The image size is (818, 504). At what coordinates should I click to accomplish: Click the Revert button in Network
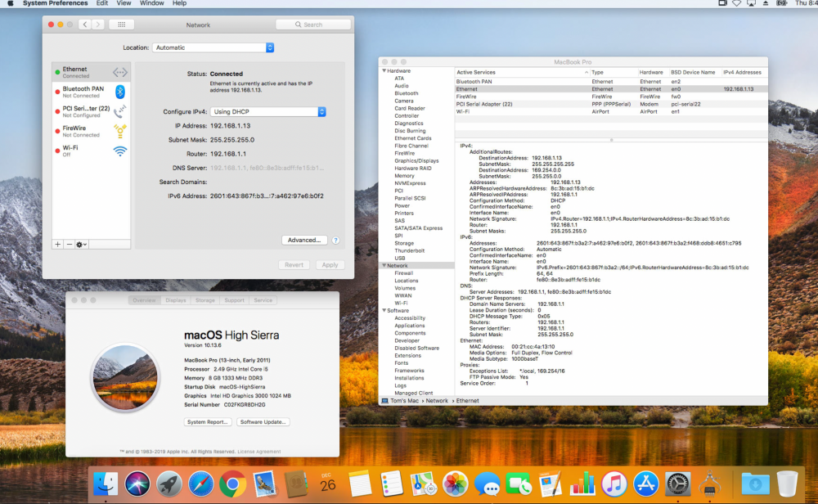point(294,265)
